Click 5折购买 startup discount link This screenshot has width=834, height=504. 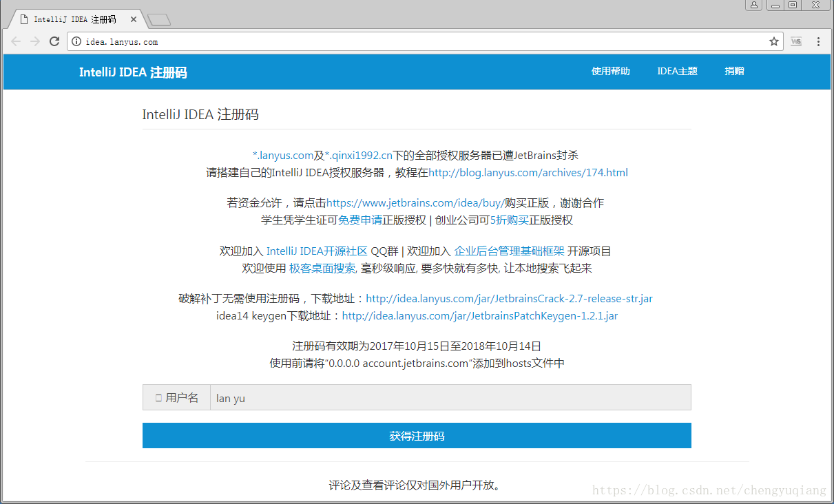click(x=509, y=220)
